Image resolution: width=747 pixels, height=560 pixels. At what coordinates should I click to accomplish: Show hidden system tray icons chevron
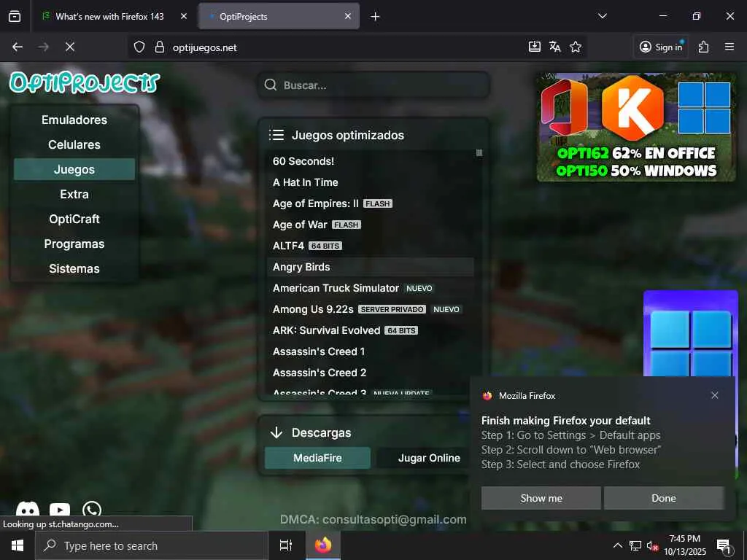(x=617, y=545)
